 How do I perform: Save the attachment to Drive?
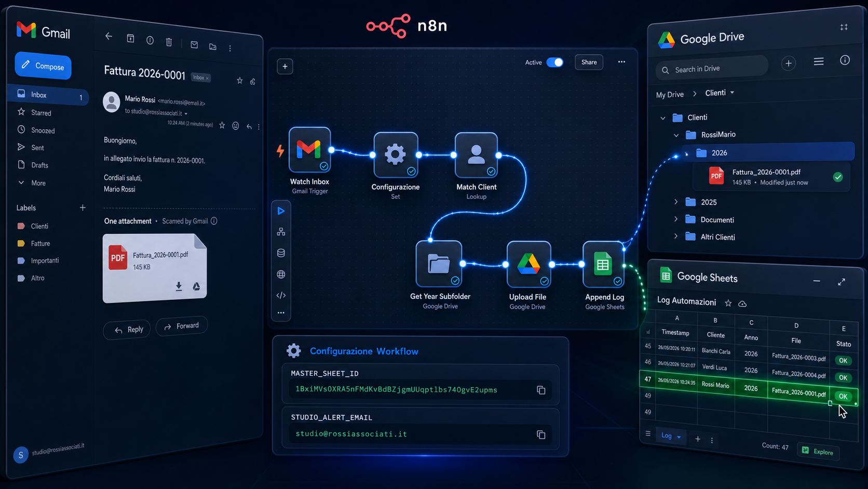(197, 286)
